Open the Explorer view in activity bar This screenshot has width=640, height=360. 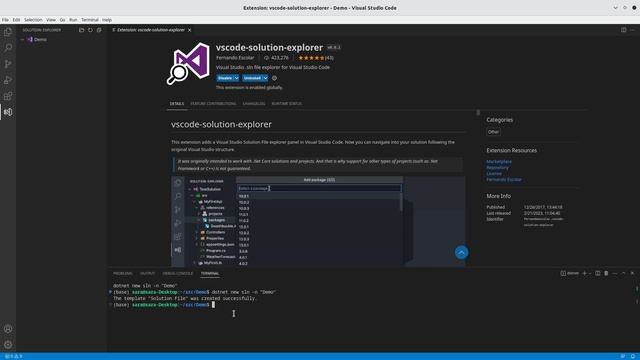(x=8, y=32)
